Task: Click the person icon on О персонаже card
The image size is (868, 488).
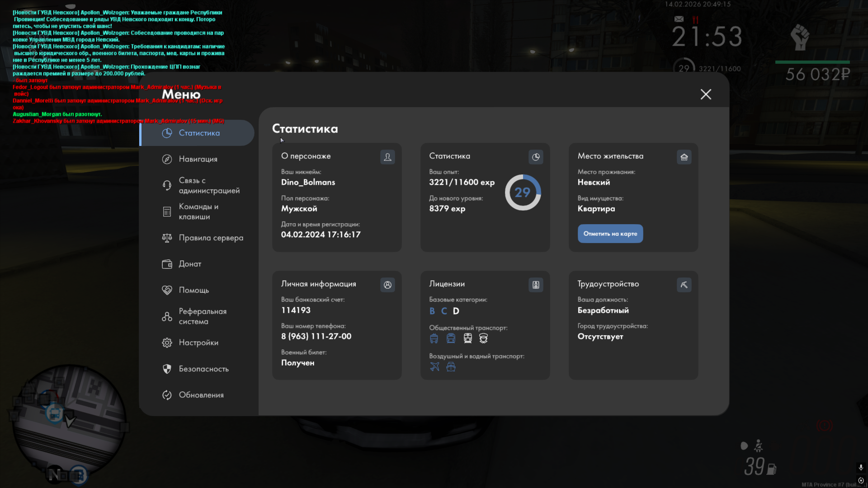Action: 387,157
